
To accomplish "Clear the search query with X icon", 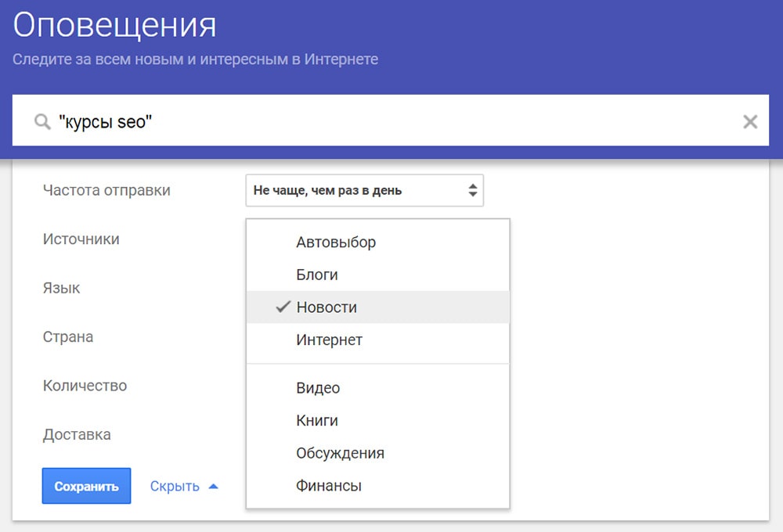I will click(x=749, y=121).
